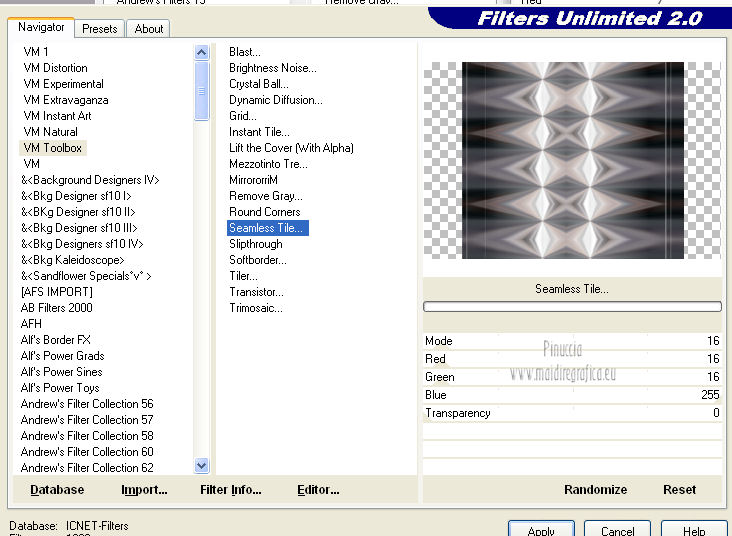The height and width of the screenshot is (536, 732).
Task: Select Andrew's Filter Collection 56
Action: (x=87, y=404)
